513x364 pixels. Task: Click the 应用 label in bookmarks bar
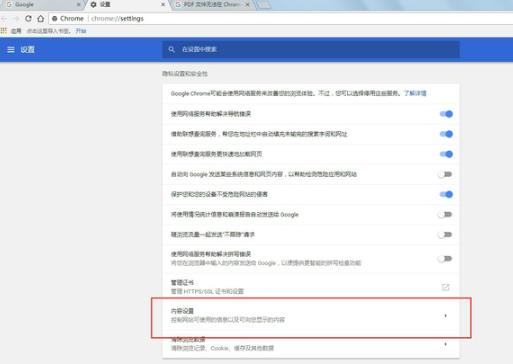16,31
